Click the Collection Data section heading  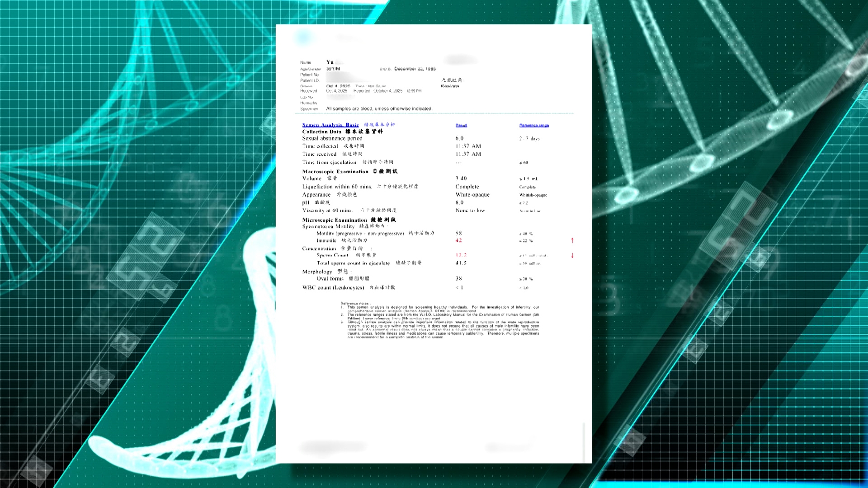click(x=322, y=132)
